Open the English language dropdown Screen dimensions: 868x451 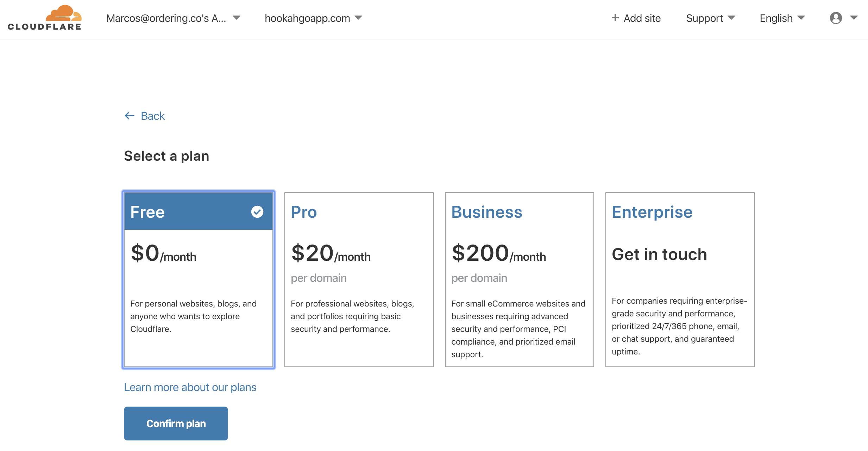coord(782,18)
